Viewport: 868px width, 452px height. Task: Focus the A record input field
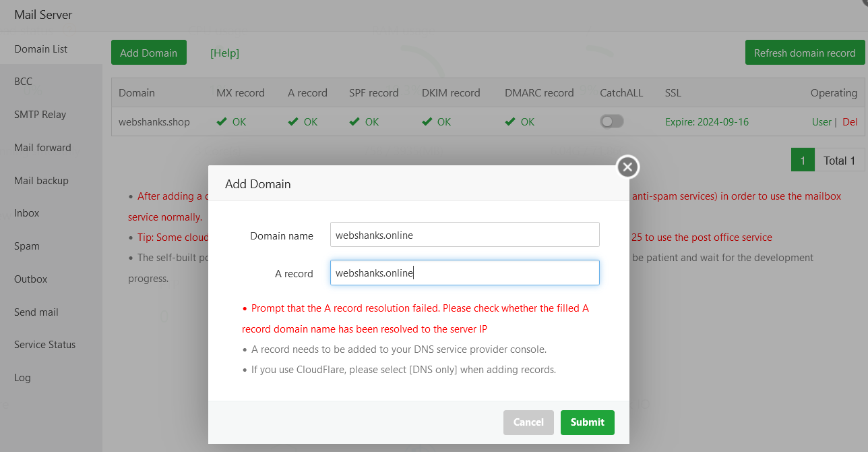click(465, 273)
